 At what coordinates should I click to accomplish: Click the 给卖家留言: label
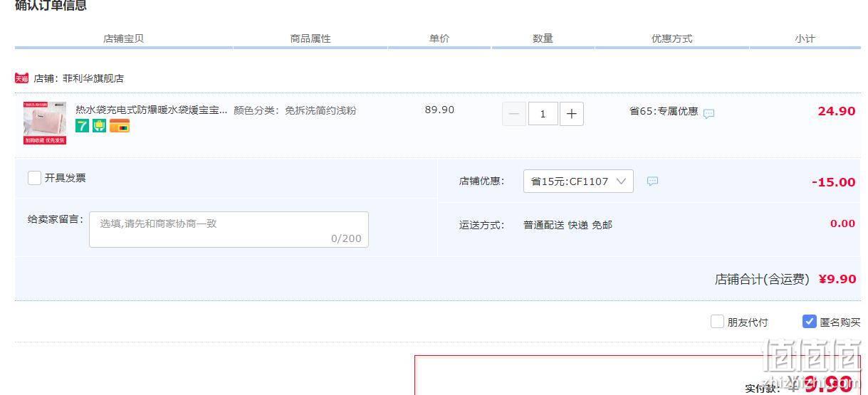point(56,219)
